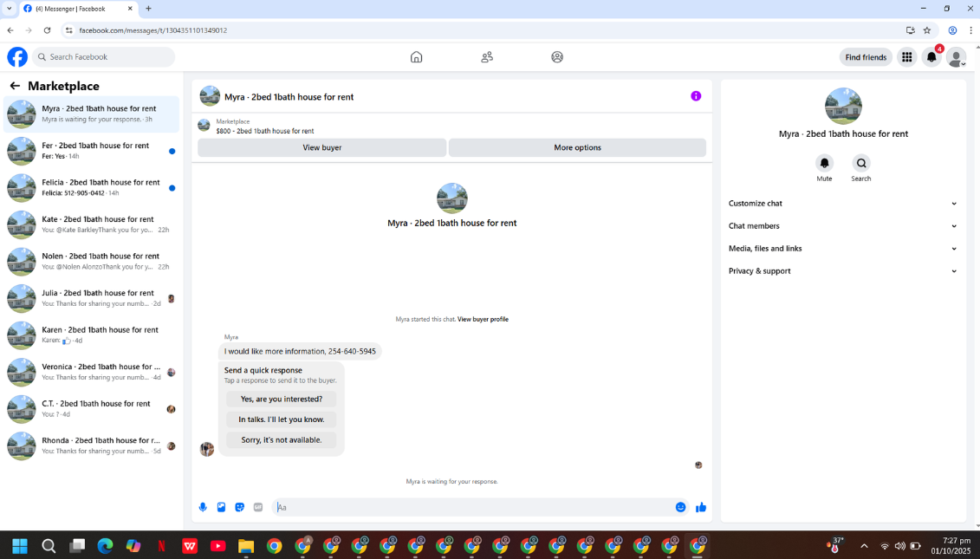980x559 pixels.
Task: Open the Home feed icon
Action: (x=416, y=57)
